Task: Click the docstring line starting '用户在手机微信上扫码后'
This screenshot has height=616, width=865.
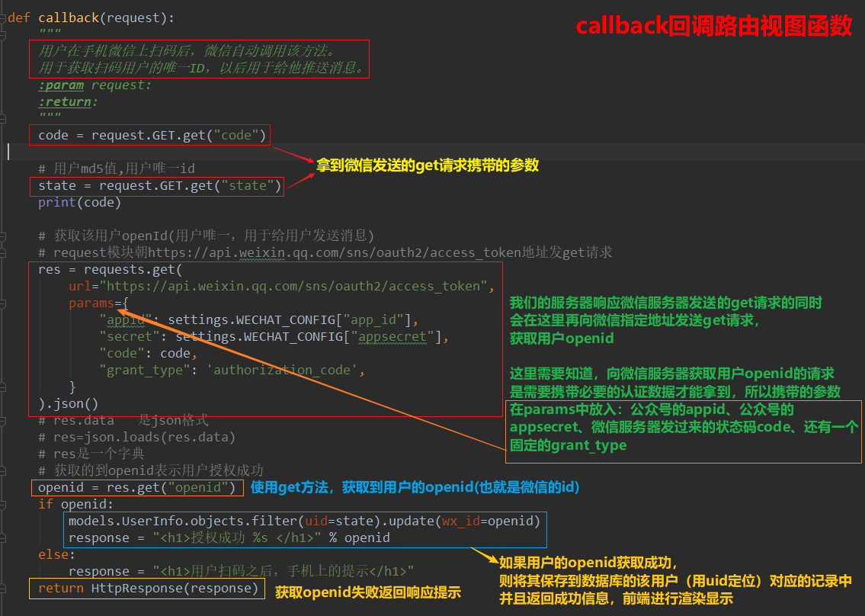Action: pos(187,51)
